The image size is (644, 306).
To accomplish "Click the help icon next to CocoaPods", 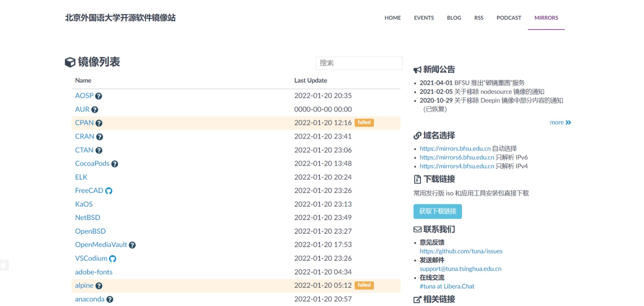I will [115, 164].
